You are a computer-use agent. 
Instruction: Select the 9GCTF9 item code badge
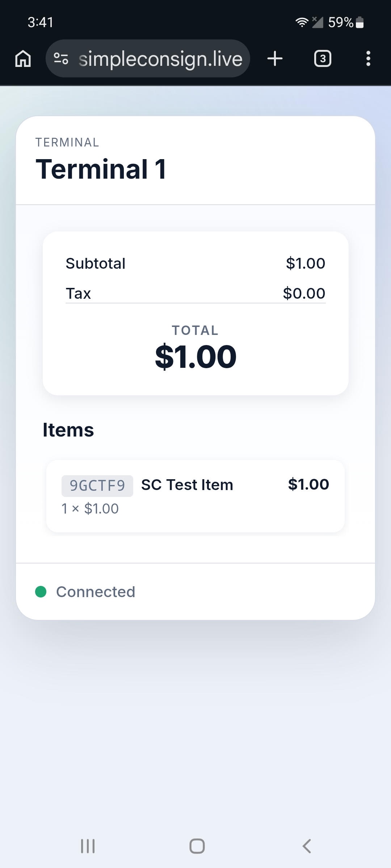coord(97,486)
